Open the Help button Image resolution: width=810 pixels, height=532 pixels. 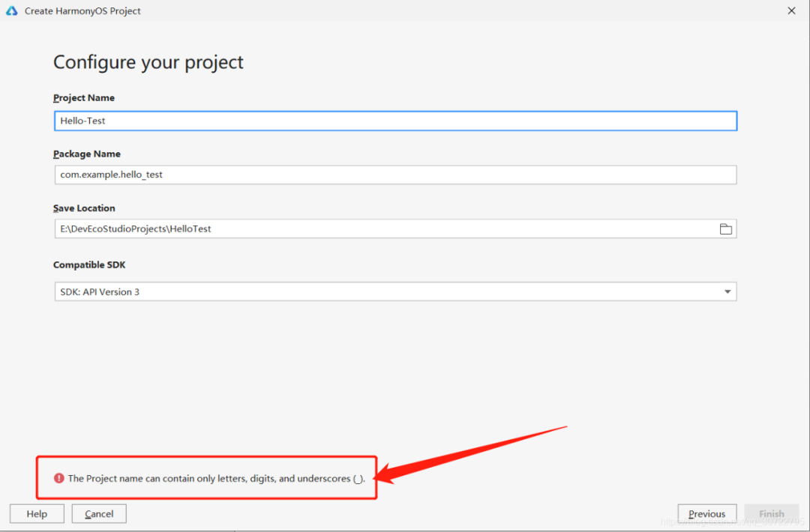37,514
